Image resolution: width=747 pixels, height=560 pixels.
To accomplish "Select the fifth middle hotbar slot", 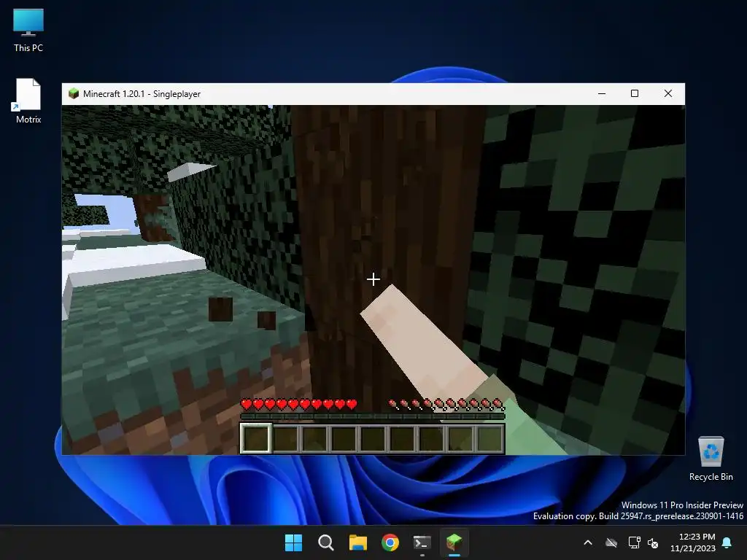I will 373,438.
